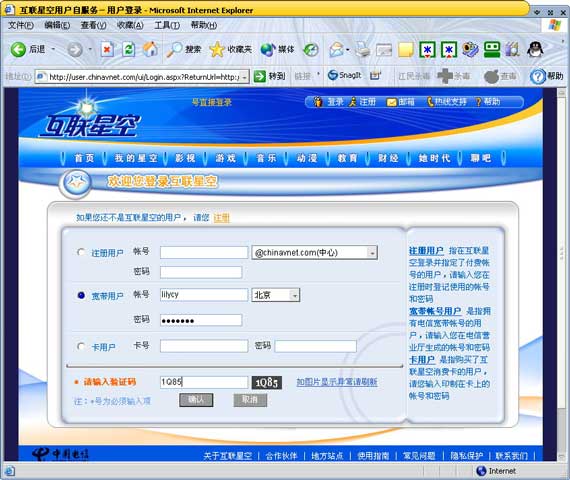Open the 查看(V) menu
The width and height of the screenshot is (570, 480).
pos(93,25)
